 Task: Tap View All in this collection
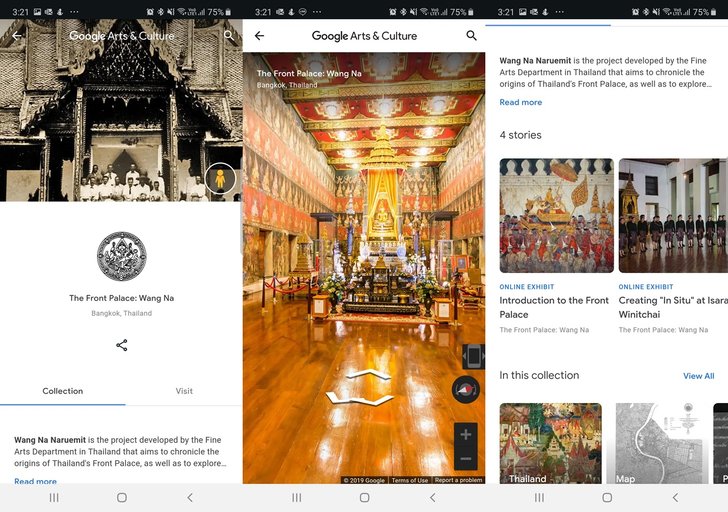pos(698,376)
